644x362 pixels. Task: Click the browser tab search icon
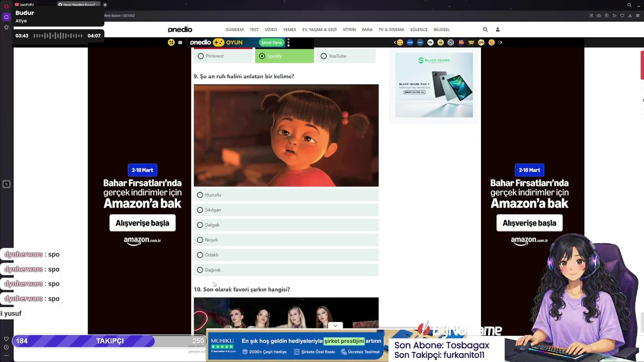(629, 5)
